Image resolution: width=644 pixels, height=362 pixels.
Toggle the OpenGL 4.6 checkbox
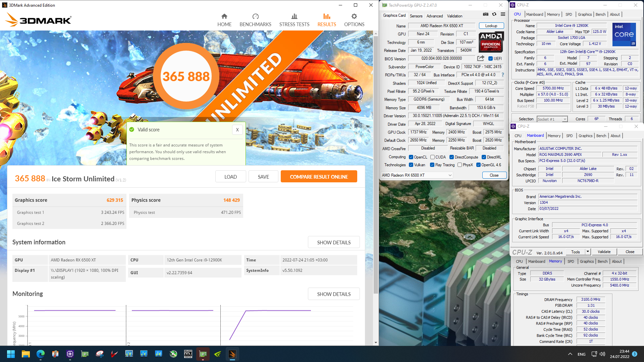pos(478,165)
